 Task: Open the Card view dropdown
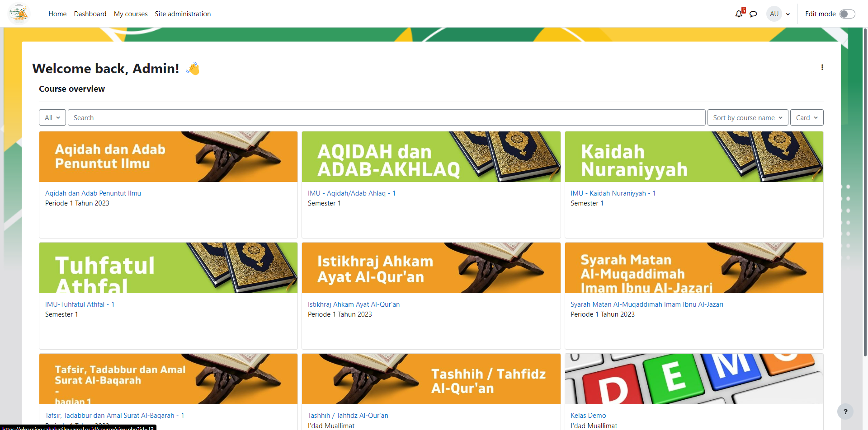coord(807,117)
